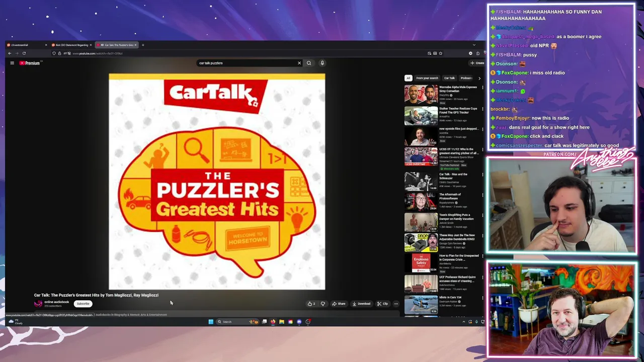Screen dimensions: 644x362
Task: Close the r/LivestreamFail tab
Action: (46, 45)
